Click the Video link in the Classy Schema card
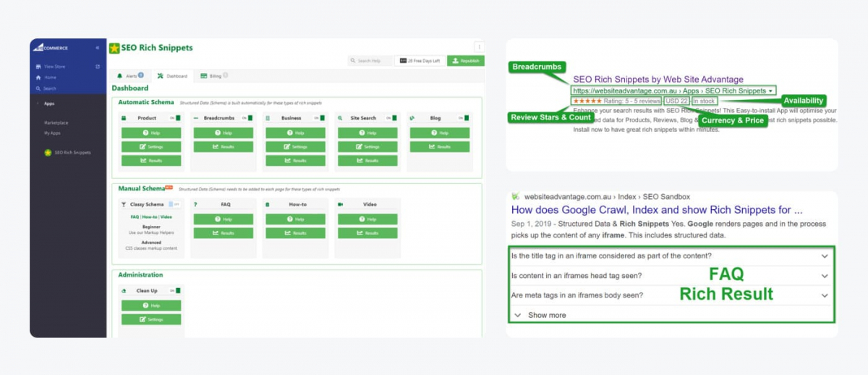The image size is (868, 375). pyautogui.click(x=166, y=217)
